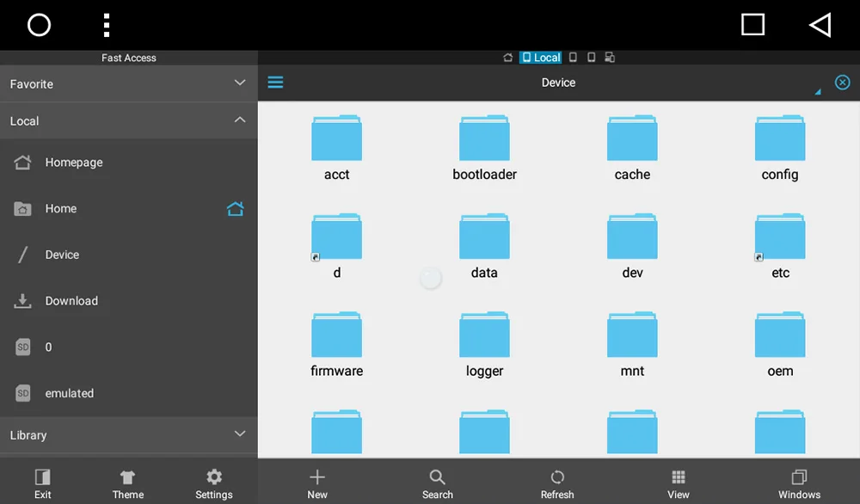Image resolution: width=860 pixels, height=504 pixels.
Task: Open the firmware folder
Action: coord(337,344)
